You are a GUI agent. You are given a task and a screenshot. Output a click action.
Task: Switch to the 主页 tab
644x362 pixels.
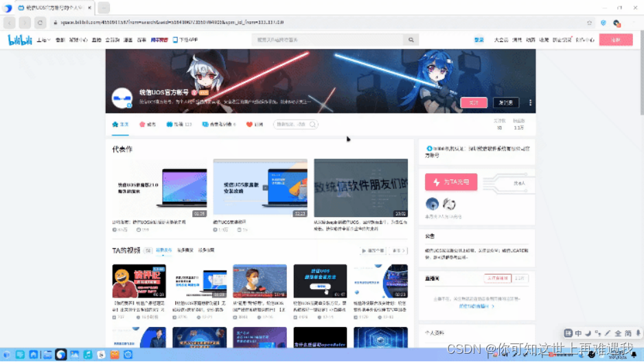pyautogui.click(x=120, y=124)
